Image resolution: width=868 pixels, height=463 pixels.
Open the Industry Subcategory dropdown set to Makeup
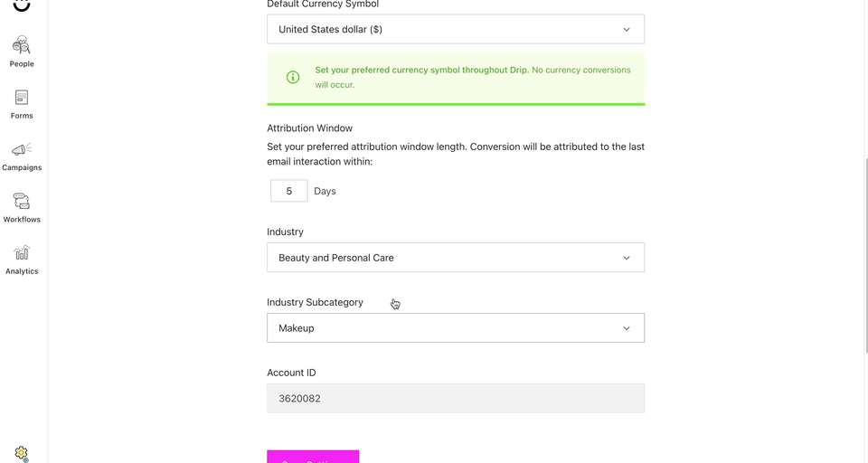tap(456, 328)
